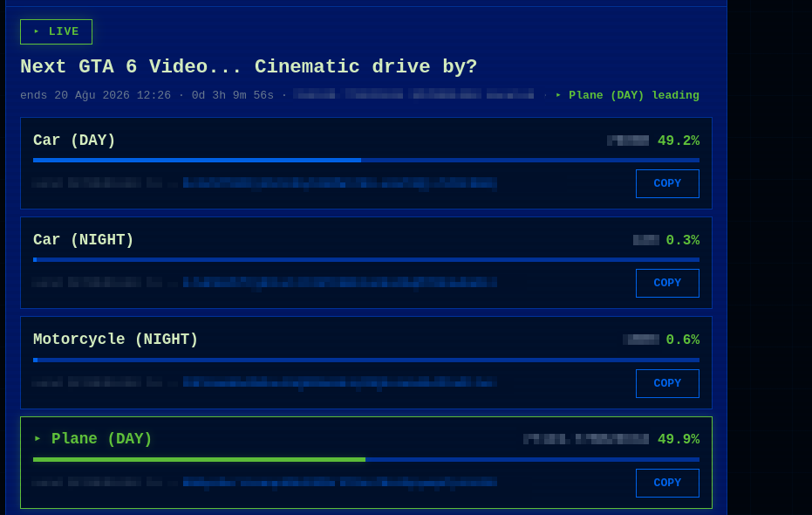Select the Motorcycle (NIGHT) option title
Screen dimensions: 812x515
[115, 340]
